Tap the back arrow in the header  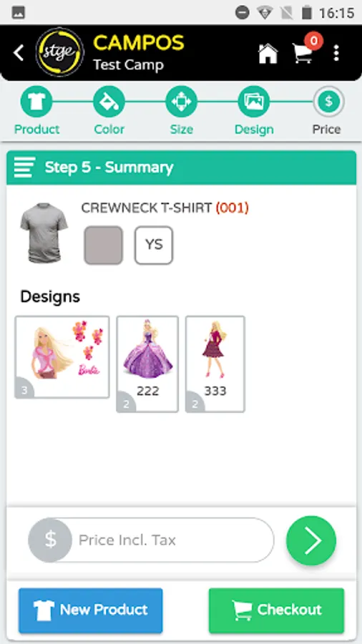click(19, 53)
